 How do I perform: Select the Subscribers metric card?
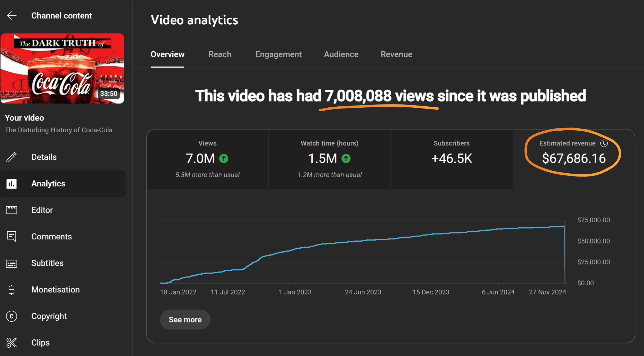[452, 159]
